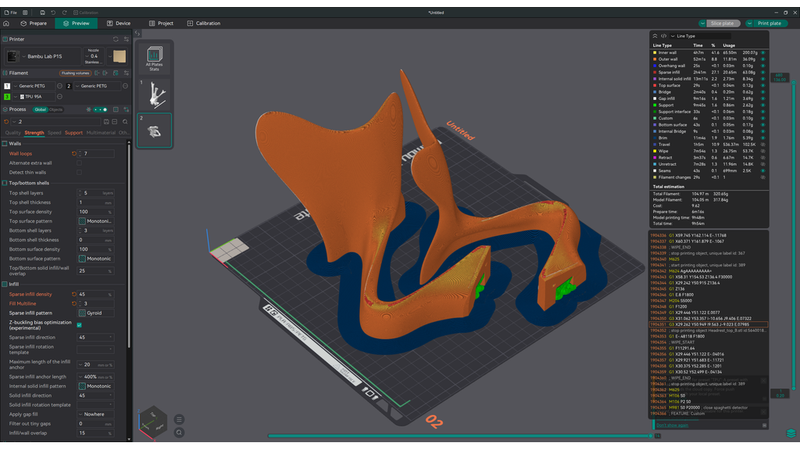800x450 pixels.
Task: Click the printer sync icon
Action: (116, 39)
